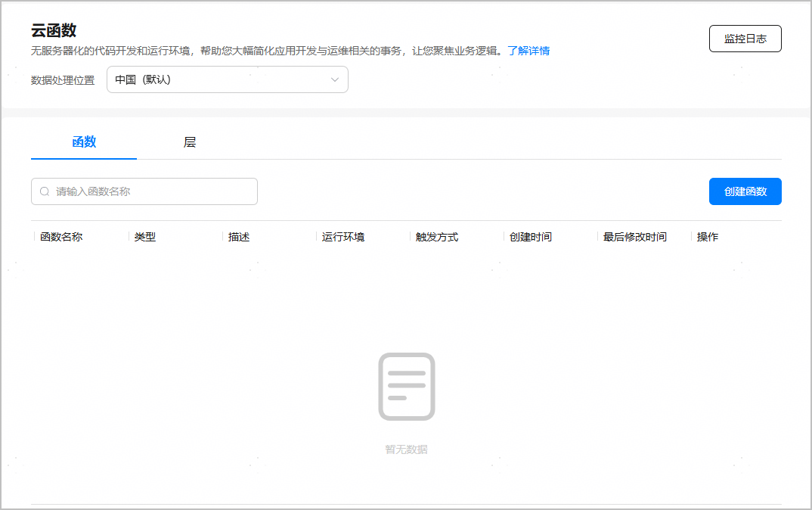Click the 暂无数据 empty text
Screen dimensions: 812x510
[x=406, y=449]
